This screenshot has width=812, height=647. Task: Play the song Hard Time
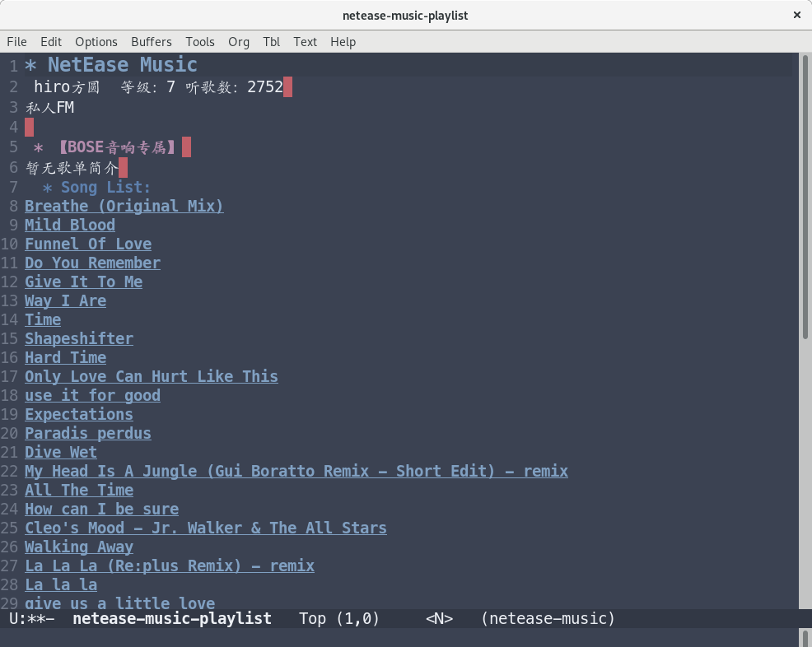click(65, 358)
